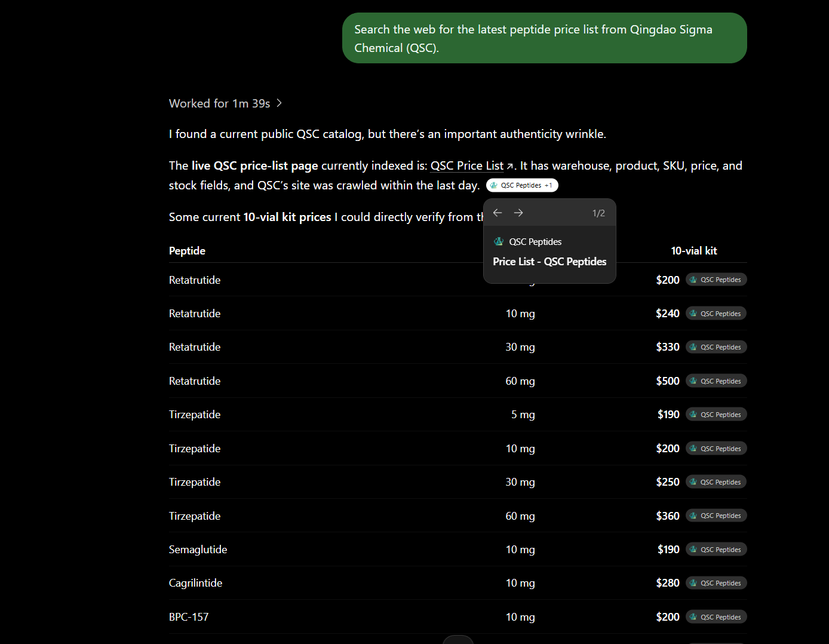This screenshot has height=644, width=829.
Task: Click the 5 mg dosage cell
Action: [x=523, y=415]
